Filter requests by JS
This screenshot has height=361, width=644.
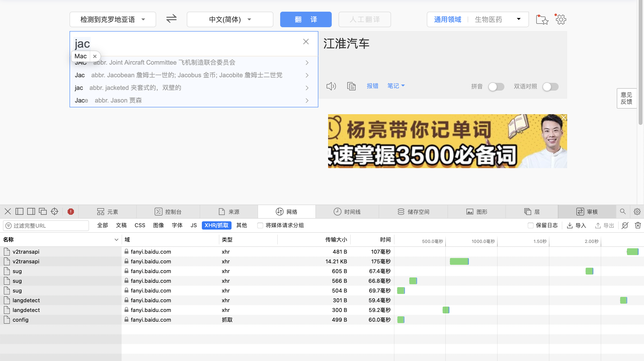click(x=194, y=225)
